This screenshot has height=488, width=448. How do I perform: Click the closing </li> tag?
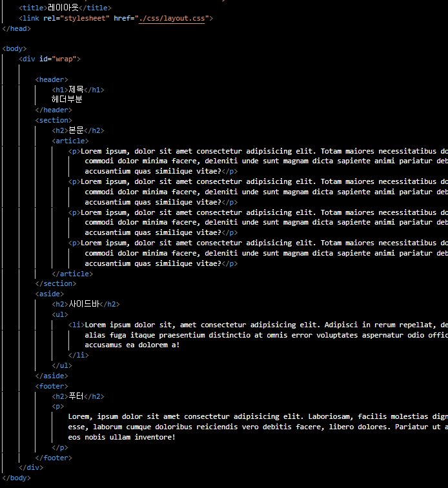coord(79,355)
